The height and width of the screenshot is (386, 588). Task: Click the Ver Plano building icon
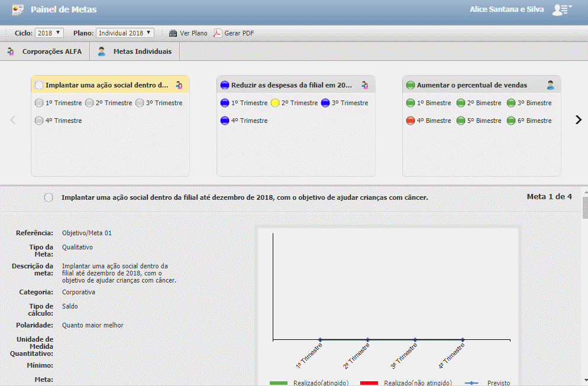(x=173, y=33)
